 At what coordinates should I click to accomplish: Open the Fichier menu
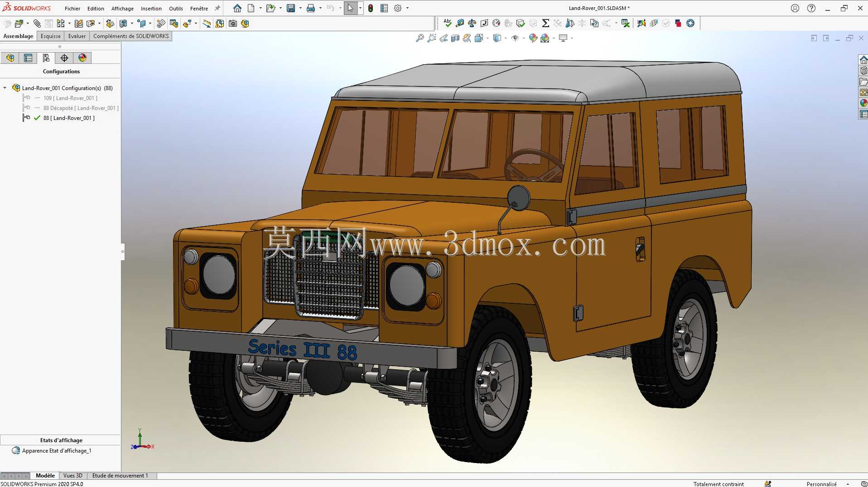pos(72,9)
